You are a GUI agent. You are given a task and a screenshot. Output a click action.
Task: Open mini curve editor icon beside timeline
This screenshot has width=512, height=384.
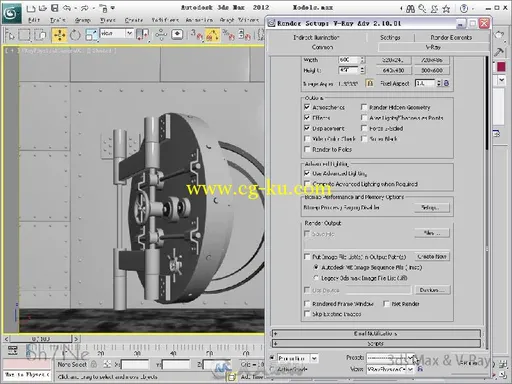(x=13, y=350)
